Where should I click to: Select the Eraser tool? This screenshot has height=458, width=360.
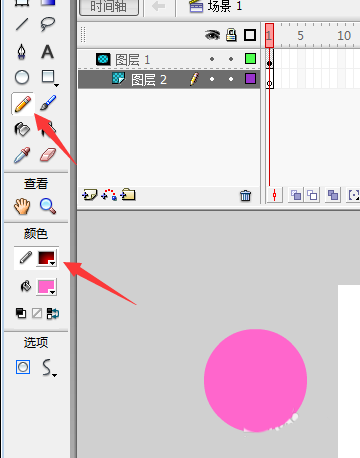48,155
